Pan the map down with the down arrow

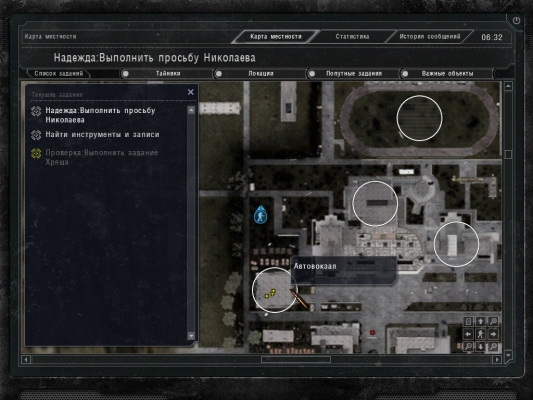481,347
